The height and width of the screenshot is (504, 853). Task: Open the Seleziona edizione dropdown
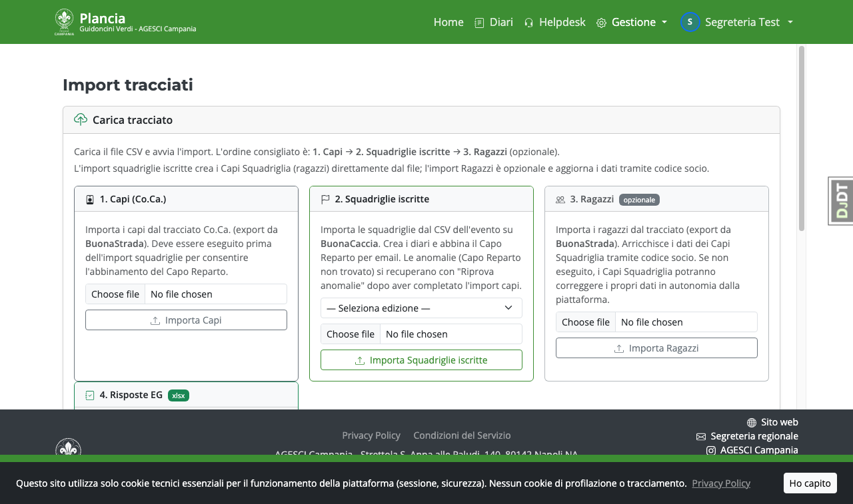[421, 308]
